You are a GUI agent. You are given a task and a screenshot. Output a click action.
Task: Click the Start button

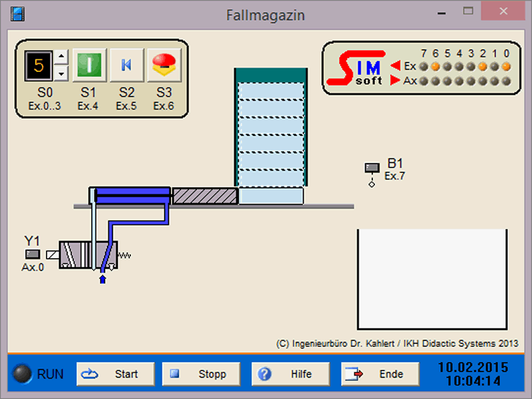116,374
